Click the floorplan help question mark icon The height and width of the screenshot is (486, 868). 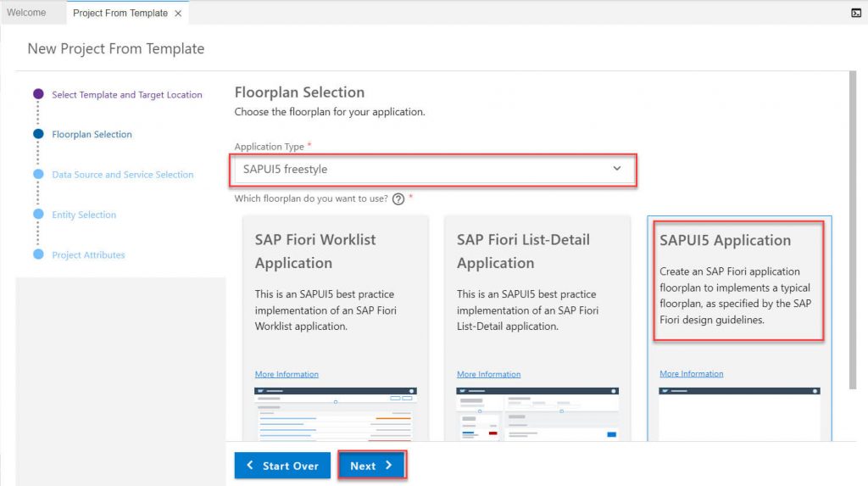click(x=398, y=199)
